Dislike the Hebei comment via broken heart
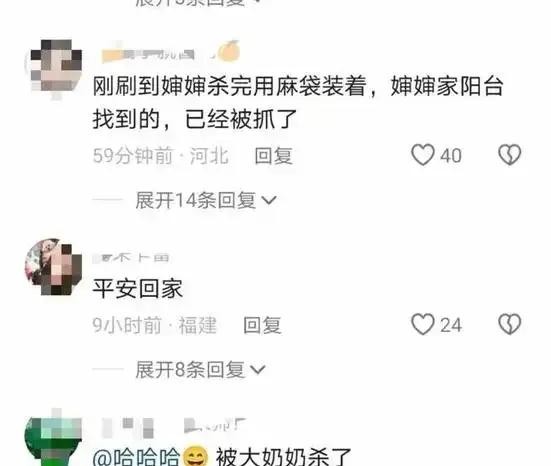 tap(510, 155)
